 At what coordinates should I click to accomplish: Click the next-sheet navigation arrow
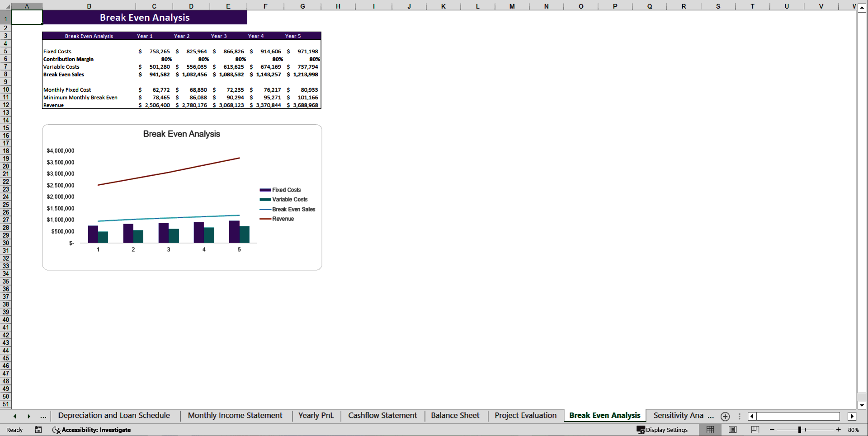pos(28,416)
